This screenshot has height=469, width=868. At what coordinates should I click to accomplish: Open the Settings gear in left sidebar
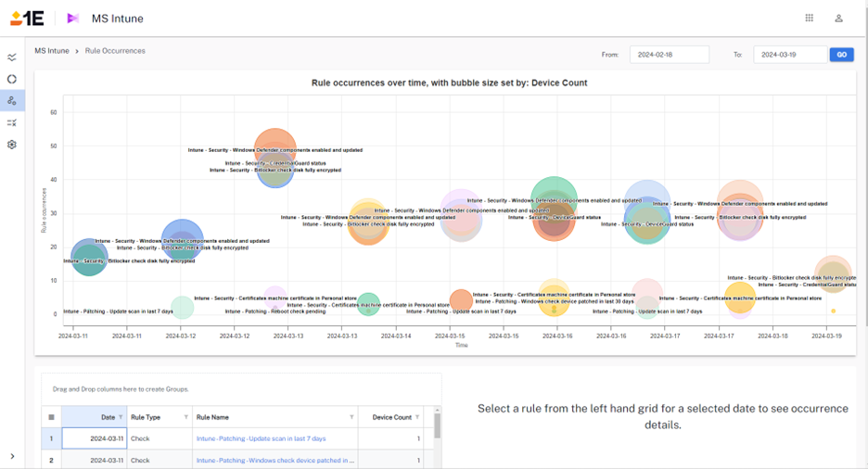[12, 145]
